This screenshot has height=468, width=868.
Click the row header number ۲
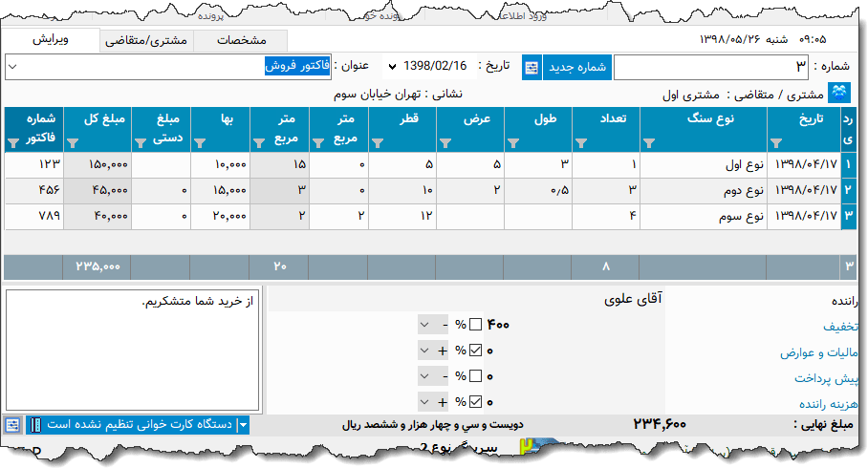coord(849,190)
